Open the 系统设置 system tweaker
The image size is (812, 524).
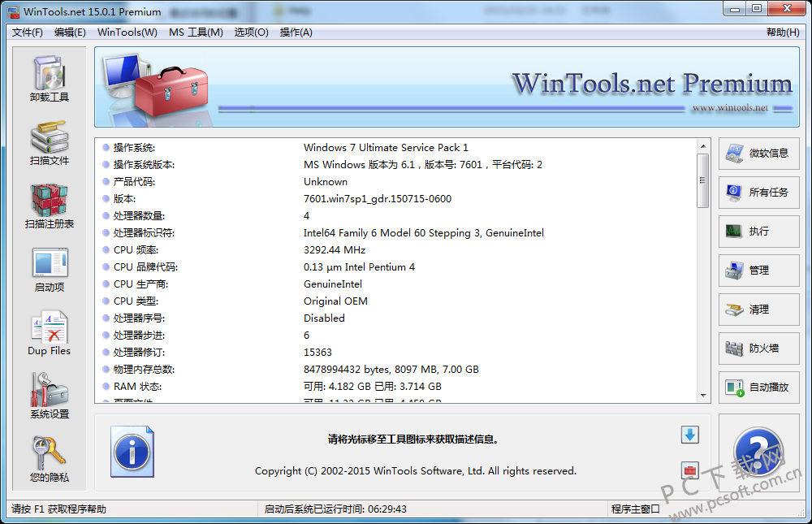pos(50,396)
